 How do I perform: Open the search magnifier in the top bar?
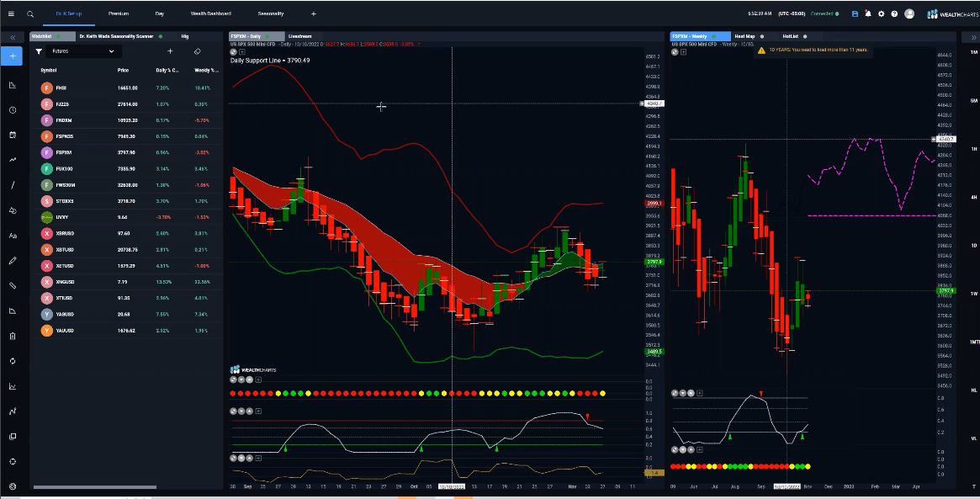click(30, 13)
